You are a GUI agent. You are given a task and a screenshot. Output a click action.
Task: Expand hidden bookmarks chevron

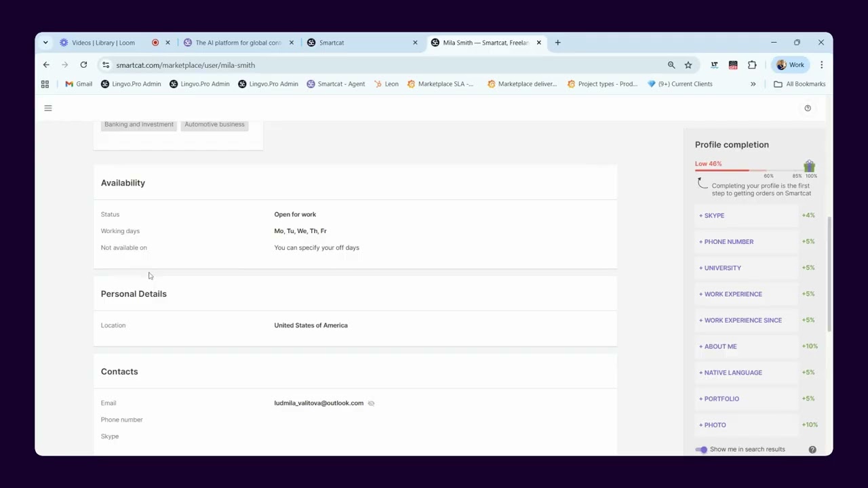753,84
